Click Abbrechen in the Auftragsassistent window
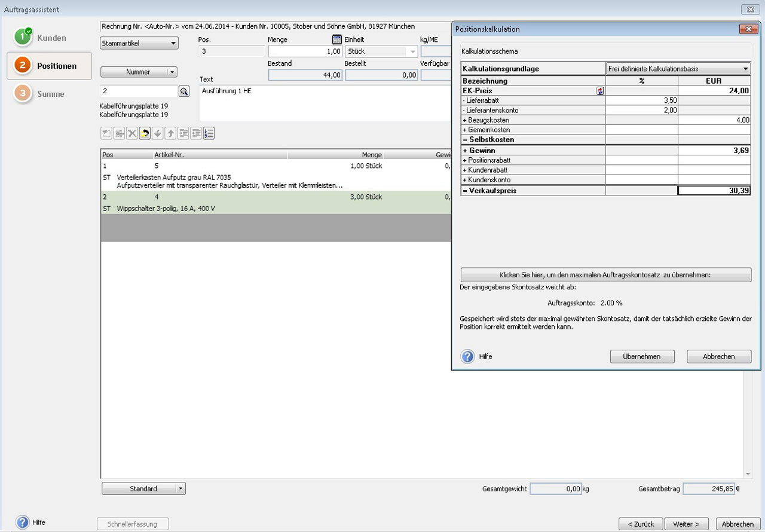 tap(738, 524)
